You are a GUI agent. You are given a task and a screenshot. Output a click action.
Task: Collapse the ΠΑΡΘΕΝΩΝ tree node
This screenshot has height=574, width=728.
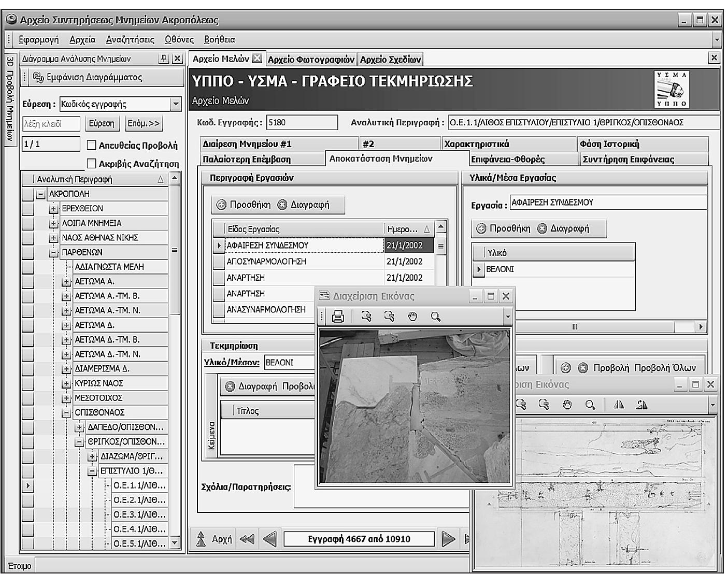pos(53,252)
